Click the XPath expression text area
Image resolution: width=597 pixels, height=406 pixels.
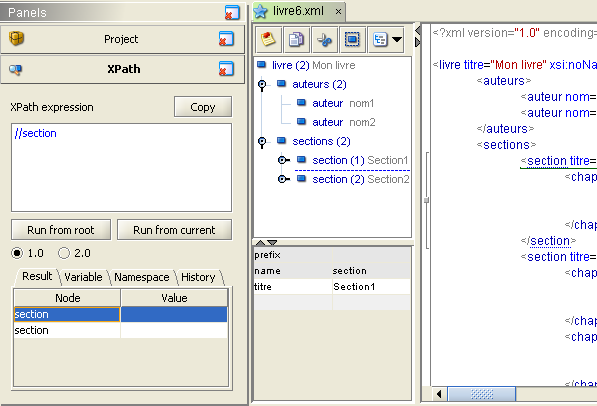121,167
